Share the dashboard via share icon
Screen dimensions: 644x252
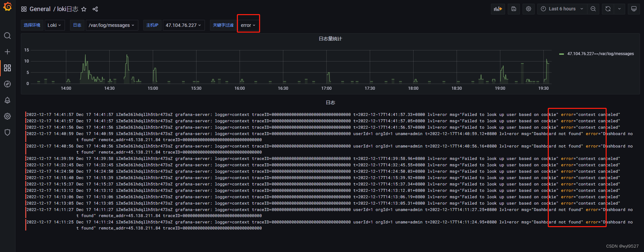[95, 9]
